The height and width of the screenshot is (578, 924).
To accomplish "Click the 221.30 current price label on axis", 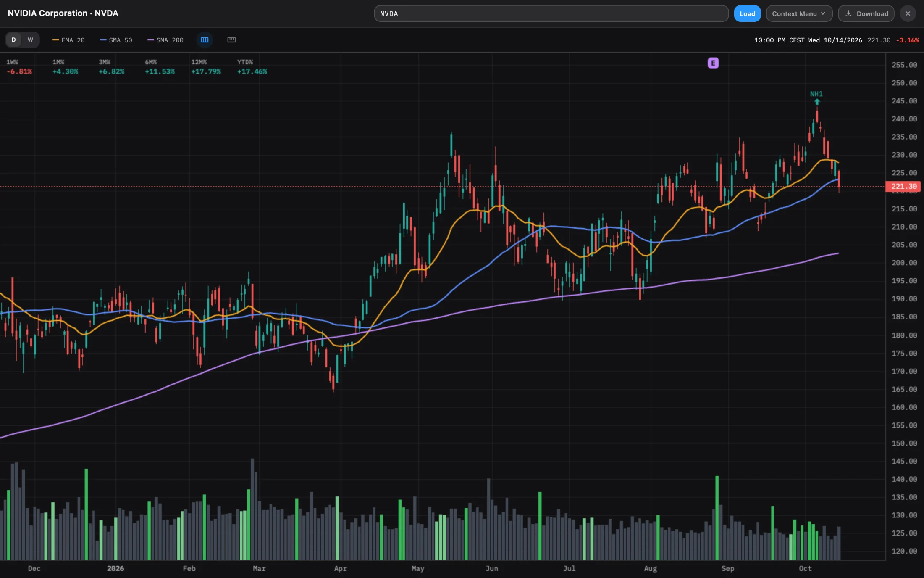I will 903,186.
